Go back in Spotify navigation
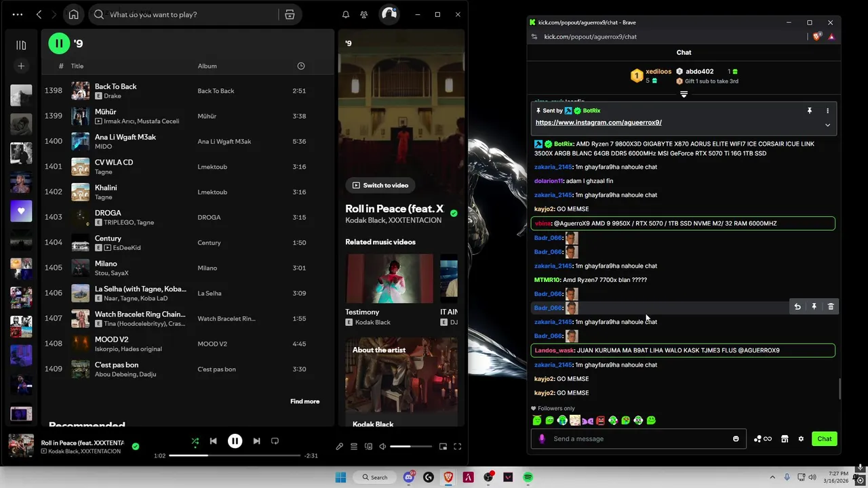The image size is (868, 488). click(x=39, y=14)
